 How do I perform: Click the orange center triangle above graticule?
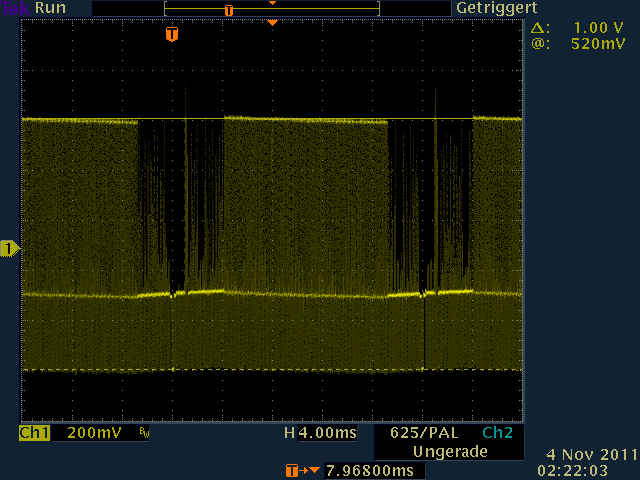click(272, 22)
